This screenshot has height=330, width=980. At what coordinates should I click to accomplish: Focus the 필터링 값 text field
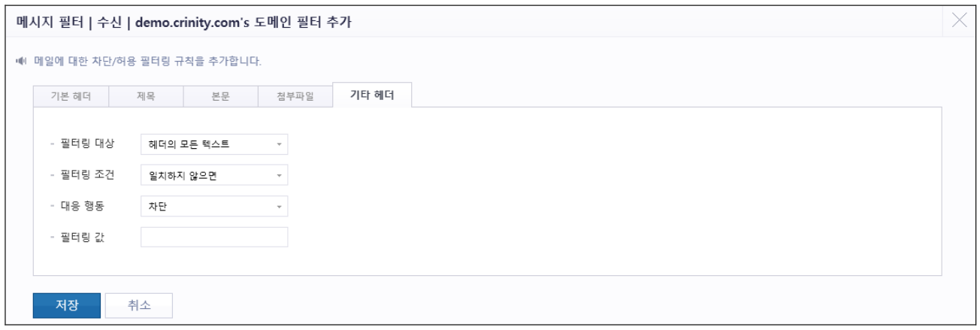tap(214, 238)
